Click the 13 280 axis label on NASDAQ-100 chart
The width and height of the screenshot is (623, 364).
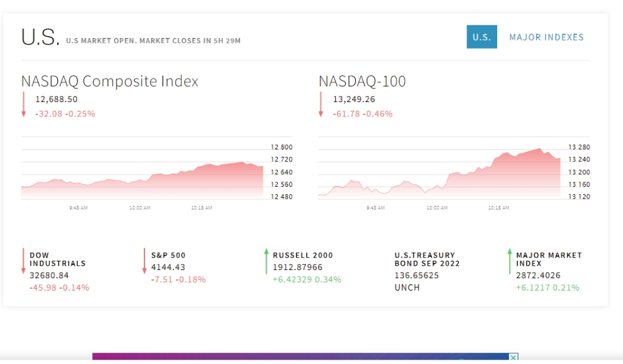[x=579, y=147]
